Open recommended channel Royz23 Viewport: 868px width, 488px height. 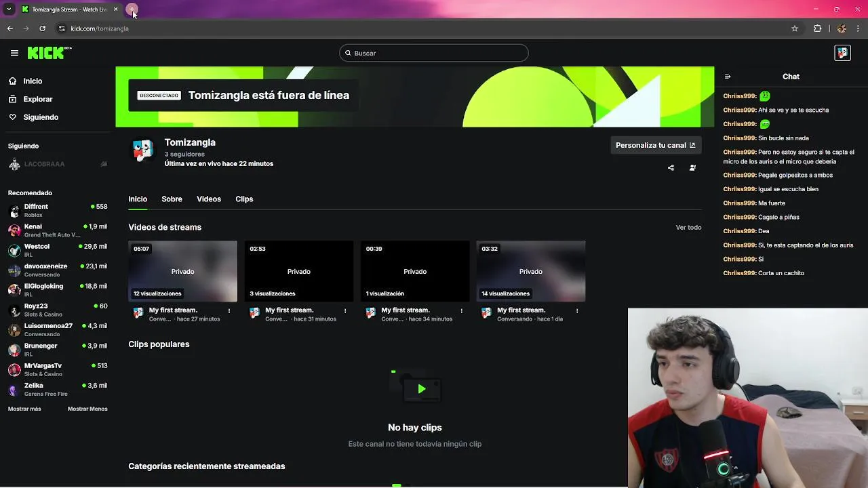(57, 310)
